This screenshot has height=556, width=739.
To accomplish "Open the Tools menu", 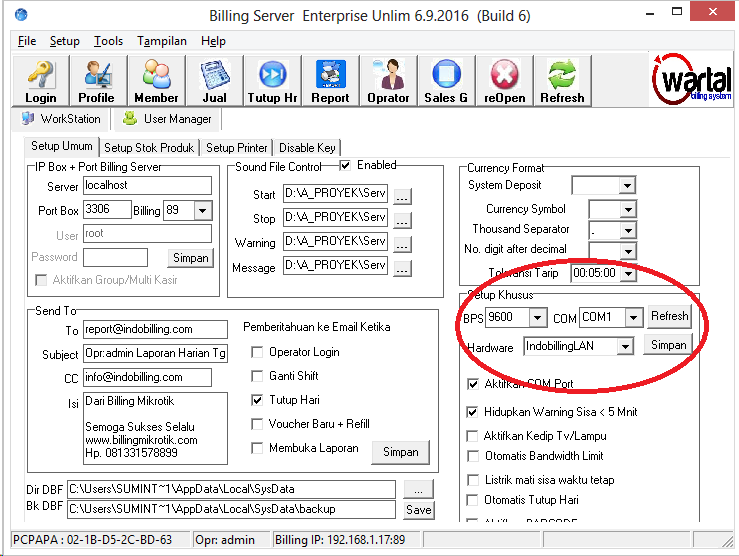I will pyautogui.click(x=108, y=41).
